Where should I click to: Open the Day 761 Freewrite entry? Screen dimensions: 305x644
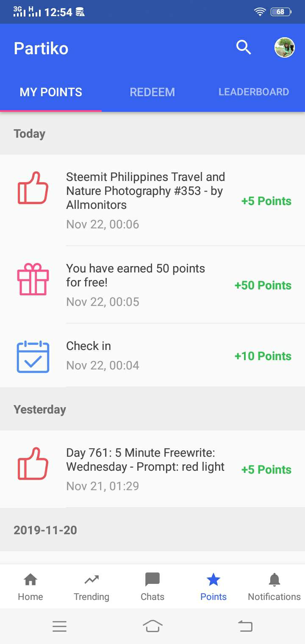145,460
